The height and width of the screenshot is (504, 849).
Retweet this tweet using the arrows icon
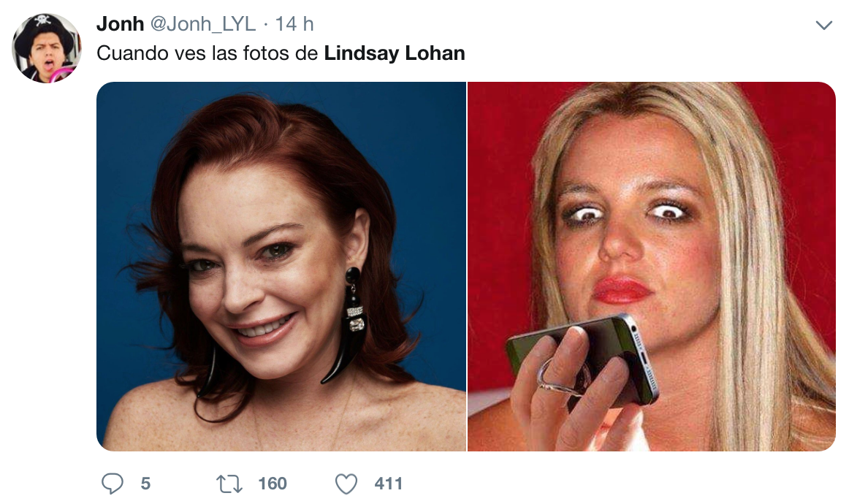tap(229, 484)
